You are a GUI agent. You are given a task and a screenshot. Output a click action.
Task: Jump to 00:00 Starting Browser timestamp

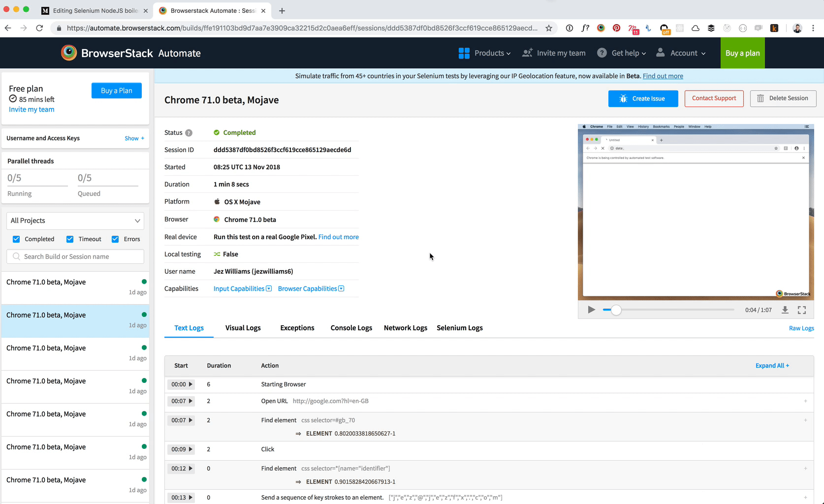coord(181,384)
